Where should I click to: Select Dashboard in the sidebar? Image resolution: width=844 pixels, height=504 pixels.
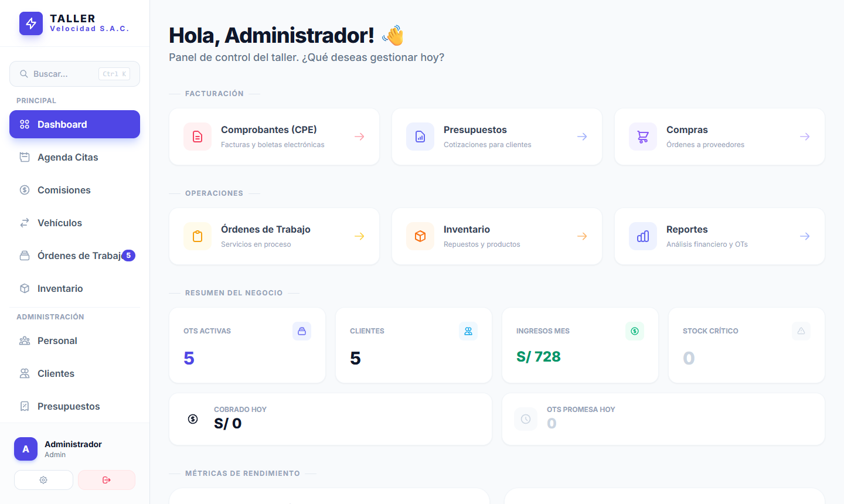click(x=74, y=124)
